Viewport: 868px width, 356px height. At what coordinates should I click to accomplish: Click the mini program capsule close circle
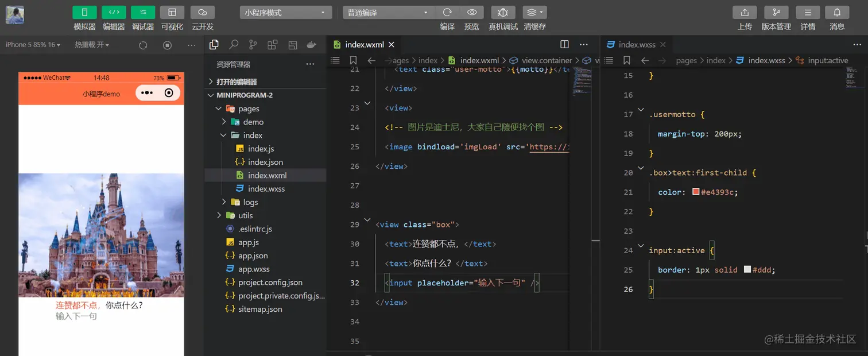pyautogui.click(x=169, y=93)
